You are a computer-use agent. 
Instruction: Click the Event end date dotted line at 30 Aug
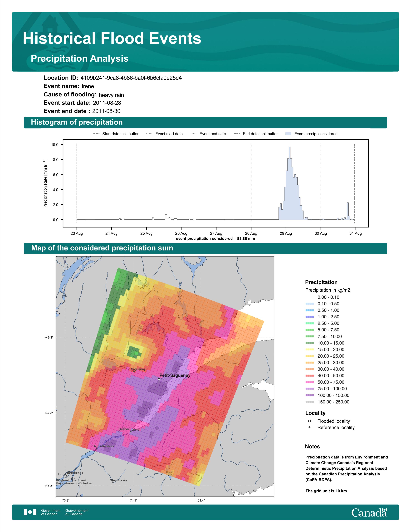point(321,184)
